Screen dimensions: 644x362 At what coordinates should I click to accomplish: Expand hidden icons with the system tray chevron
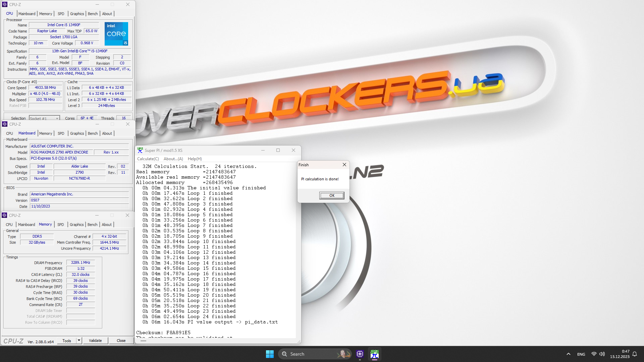tap(568, 354)
